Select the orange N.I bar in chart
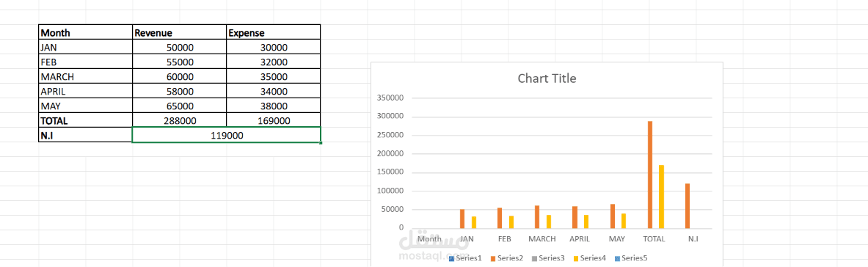 pyautogui.click(x=688, y=206)
